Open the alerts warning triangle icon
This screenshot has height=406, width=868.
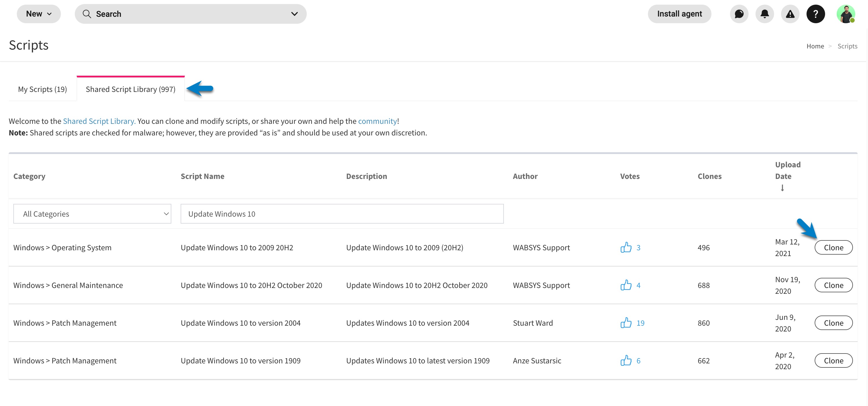coord(790,14)
